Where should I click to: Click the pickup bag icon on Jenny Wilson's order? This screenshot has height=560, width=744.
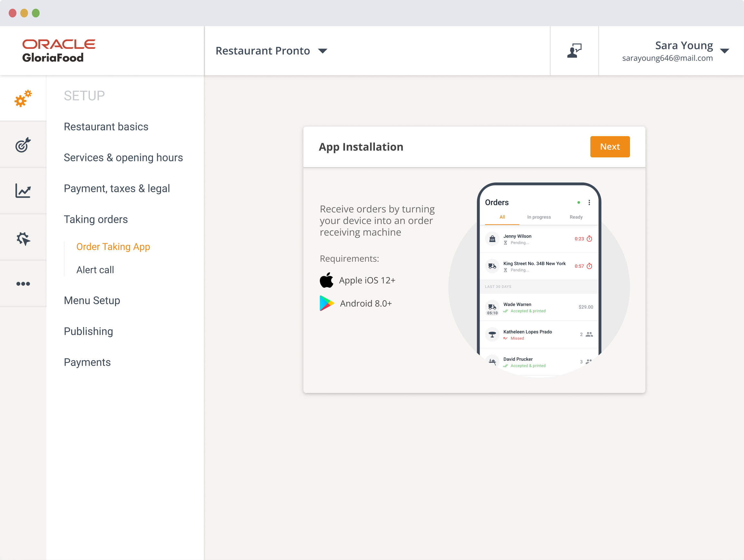click(492, 239)
